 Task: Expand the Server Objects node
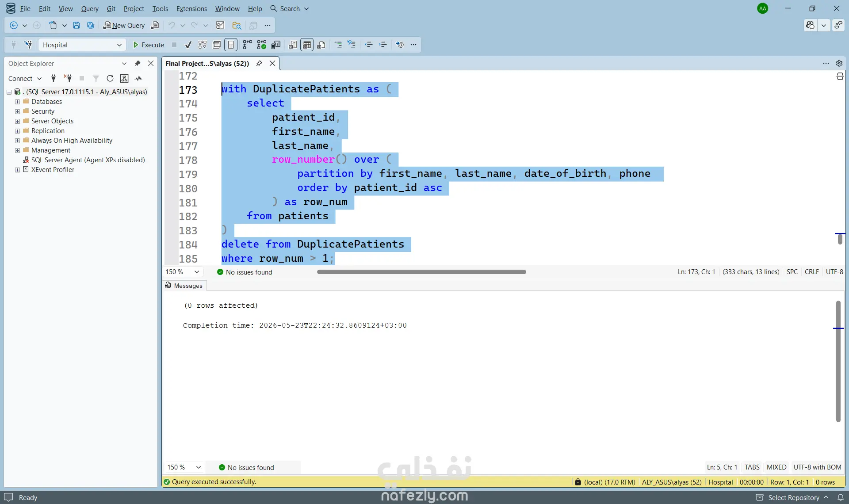click(17, 121)
